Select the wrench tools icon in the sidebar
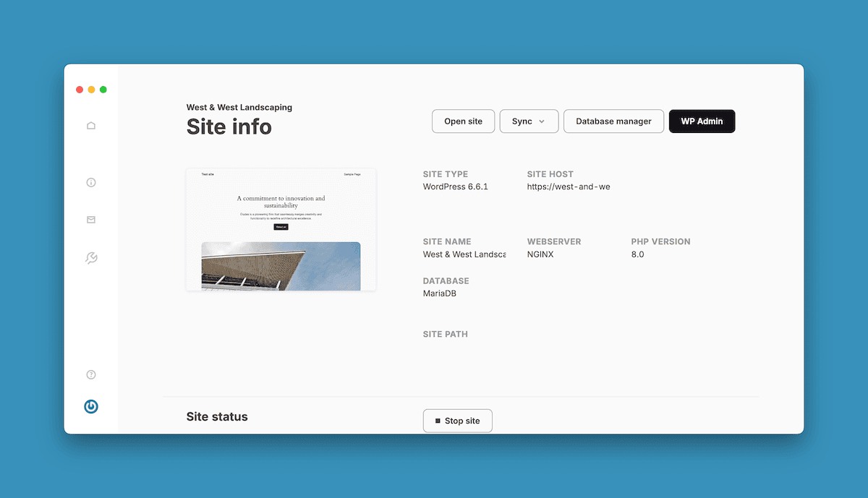Screen dimensions: 868x498 coord(91,257)
